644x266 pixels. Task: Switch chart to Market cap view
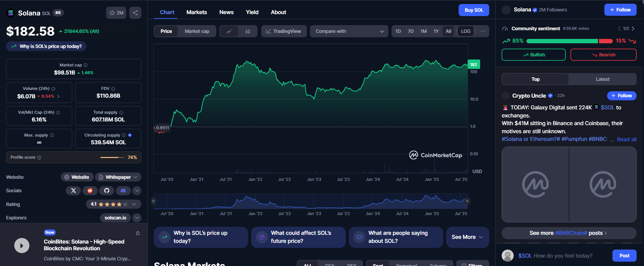click(197, 31)
